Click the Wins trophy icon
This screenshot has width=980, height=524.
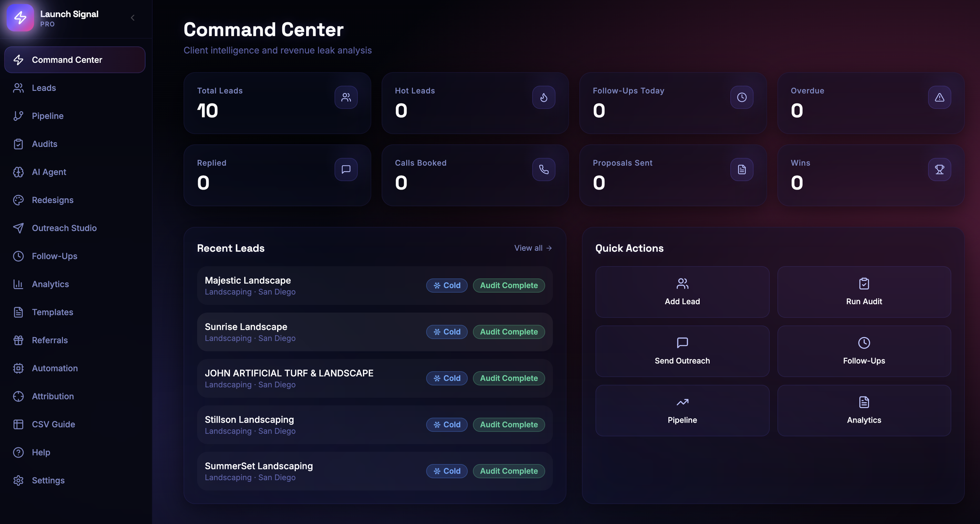[939, 169]
